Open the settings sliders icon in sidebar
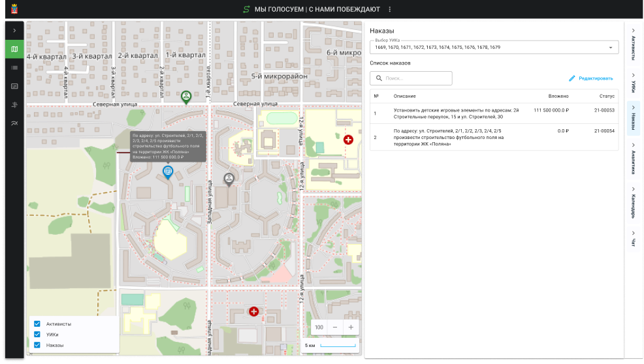The image size is (644, 364). click(x=14, y=104)
